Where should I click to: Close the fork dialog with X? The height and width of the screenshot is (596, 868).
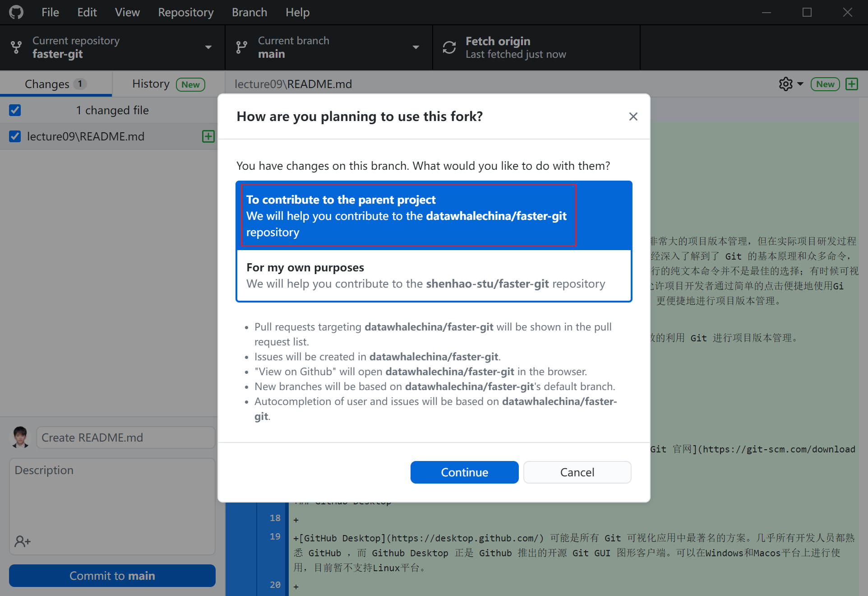pos(633,116)
